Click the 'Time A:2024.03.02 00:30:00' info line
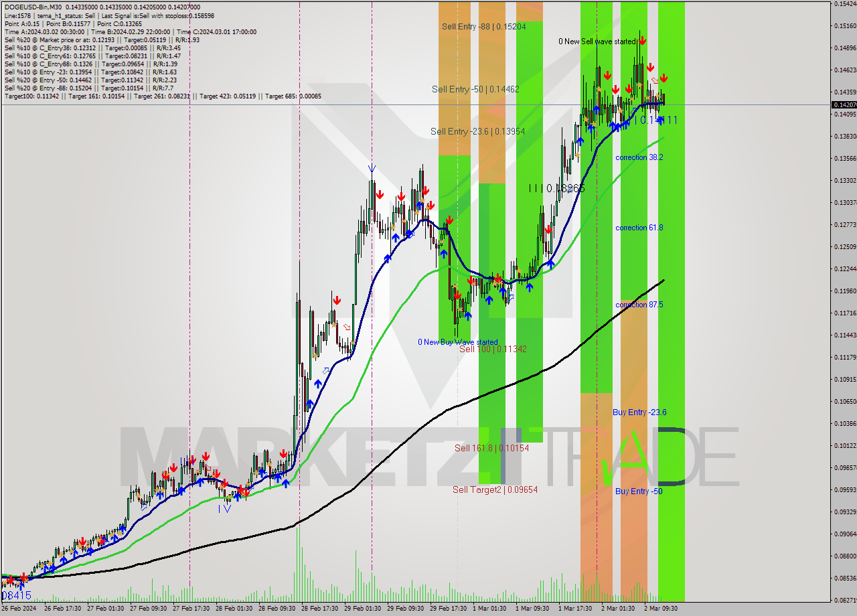 tap(130, 31)
